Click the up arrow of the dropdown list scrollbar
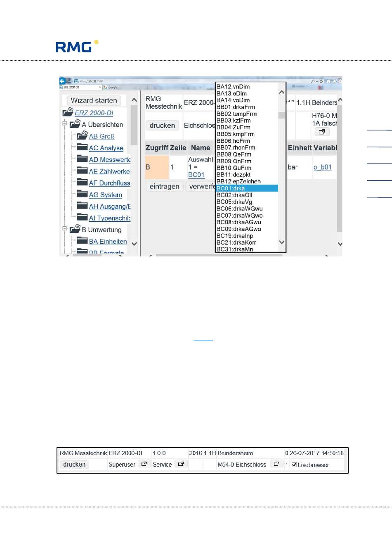392x555 pixels. click(x=282, y=92)
